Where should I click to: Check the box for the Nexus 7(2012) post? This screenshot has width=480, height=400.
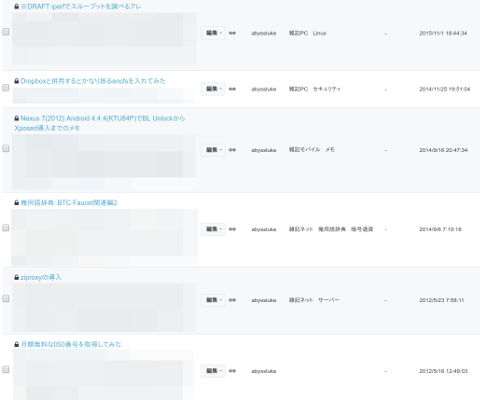6,148
